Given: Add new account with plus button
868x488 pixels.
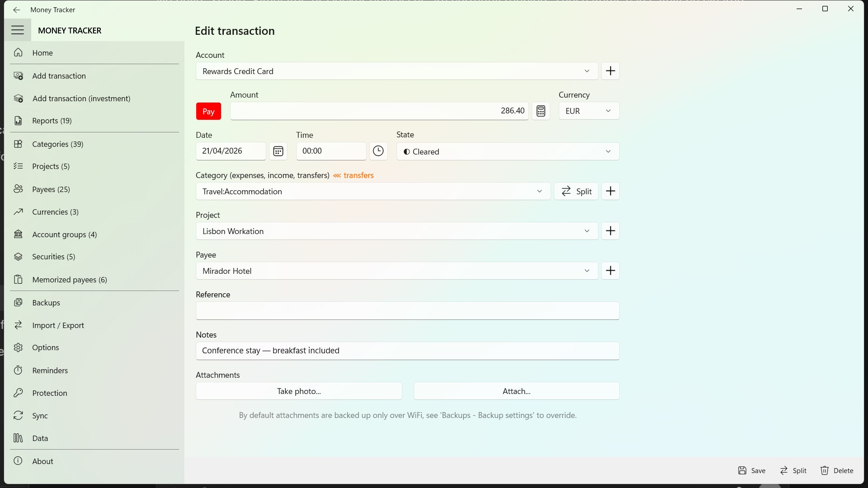Looking at the screenshot, I should coord(610,71).
